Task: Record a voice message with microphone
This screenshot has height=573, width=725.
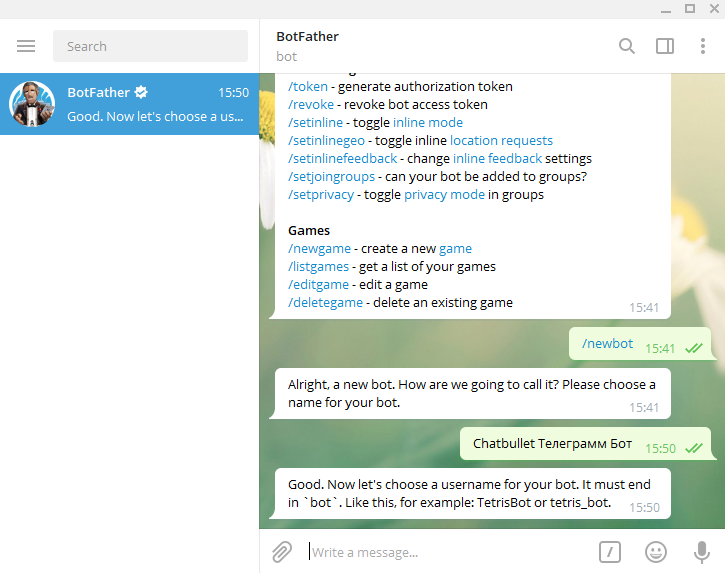Action: 702,551
